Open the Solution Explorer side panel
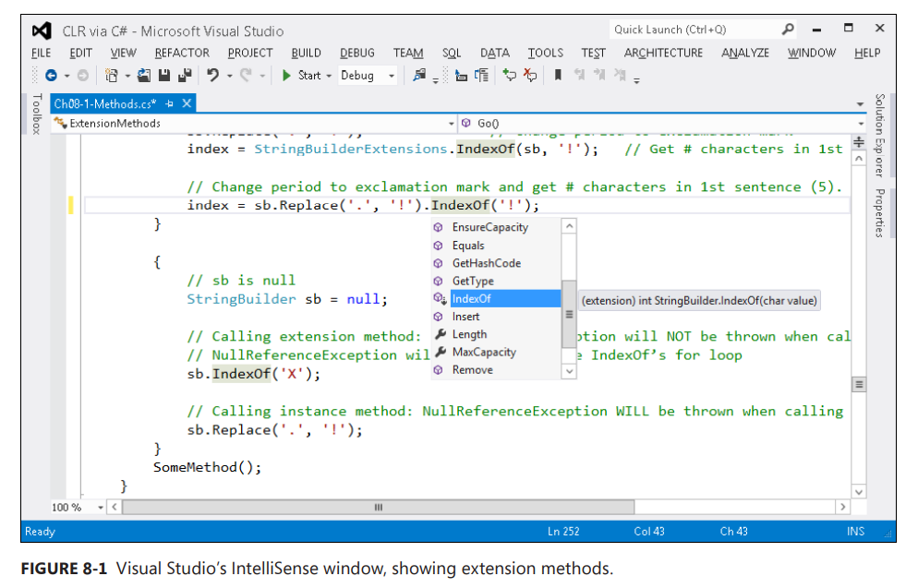 click(x=878, y=135)
